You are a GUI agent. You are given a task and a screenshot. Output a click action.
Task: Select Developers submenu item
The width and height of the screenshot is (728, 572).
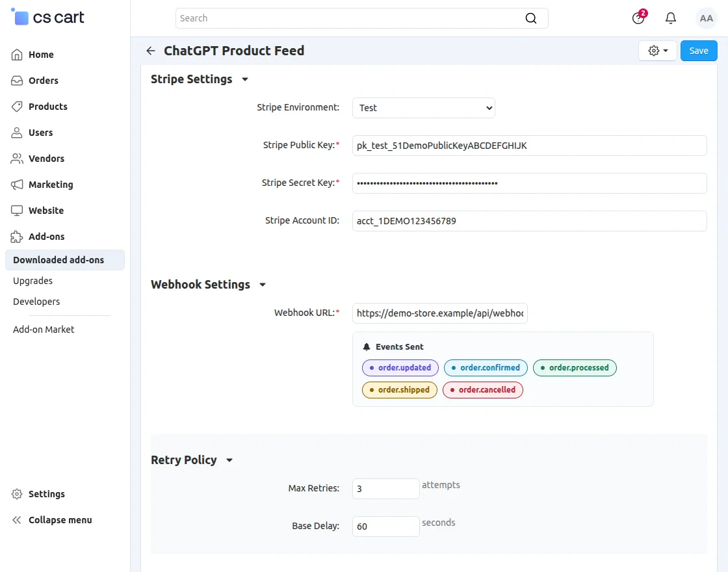36,302
